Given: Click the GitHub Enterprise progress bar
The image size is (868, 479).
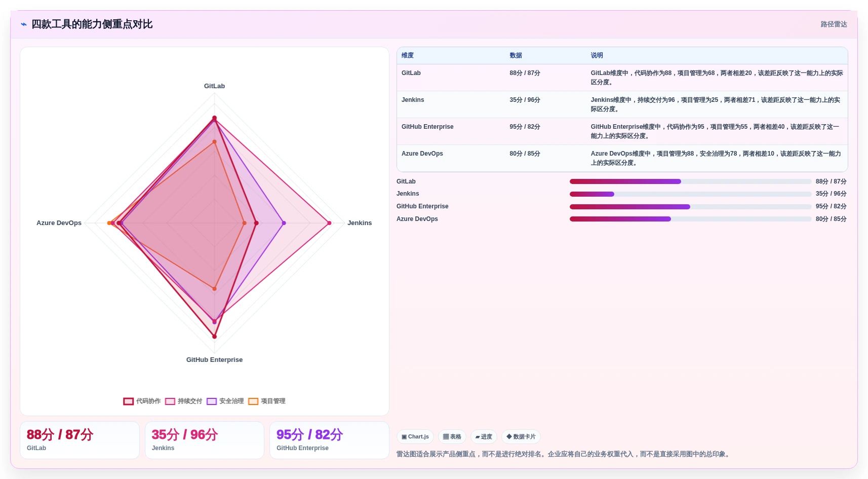Looking at the screenshot, I should point(690,207).
